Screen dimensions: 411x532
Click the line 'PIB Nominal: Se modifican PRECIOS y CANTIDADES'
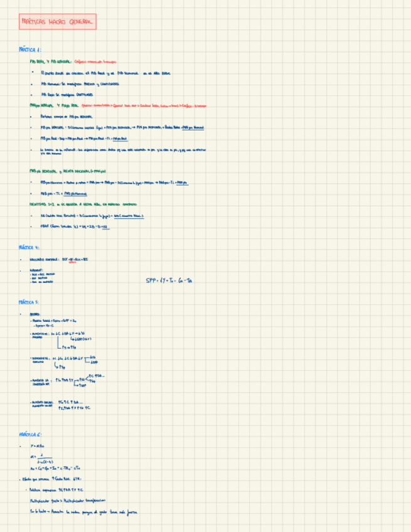80,84
